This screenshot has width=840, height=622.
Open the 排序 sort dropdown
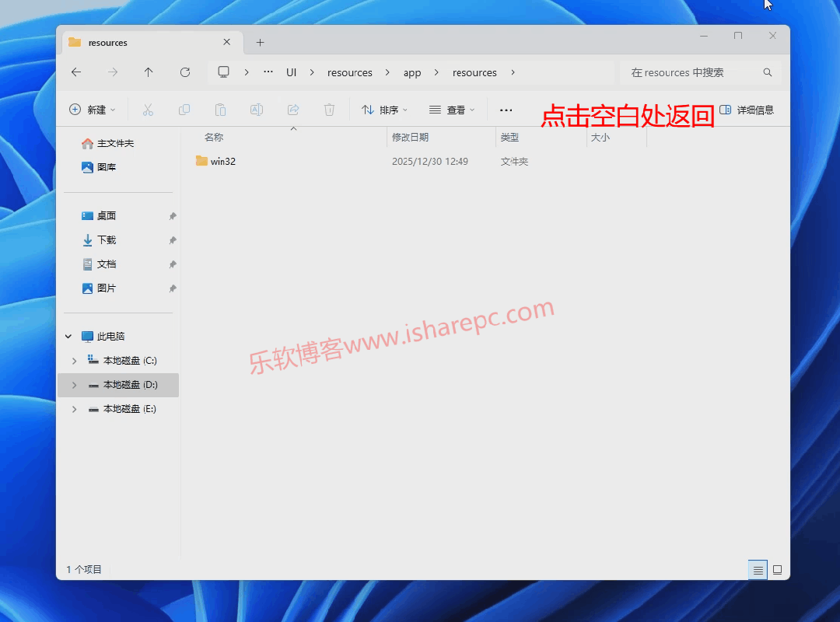click(x=383, y=110)
